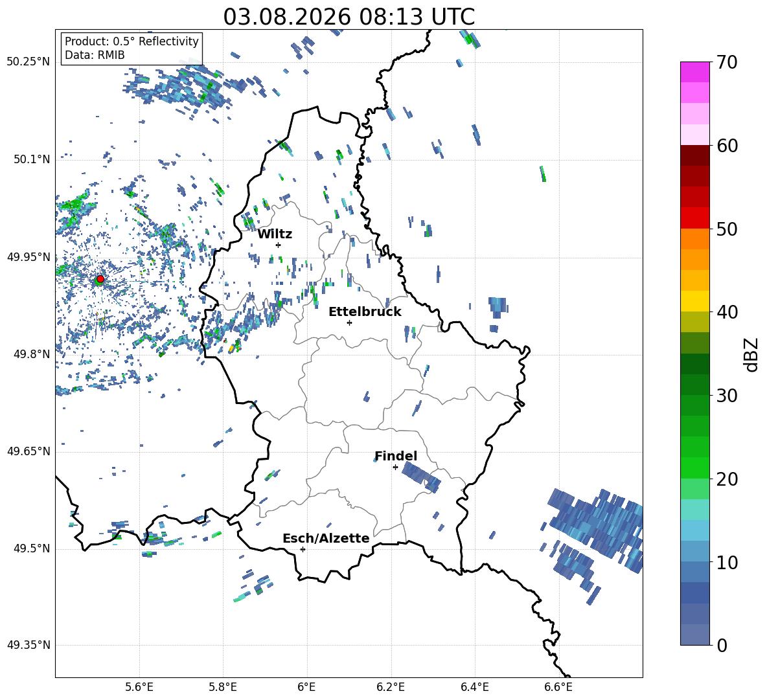The height and width of the screenshot is (700, 767).
Task: Click the Esch/Alzette station cross marker
Action: tap(303, 549)
